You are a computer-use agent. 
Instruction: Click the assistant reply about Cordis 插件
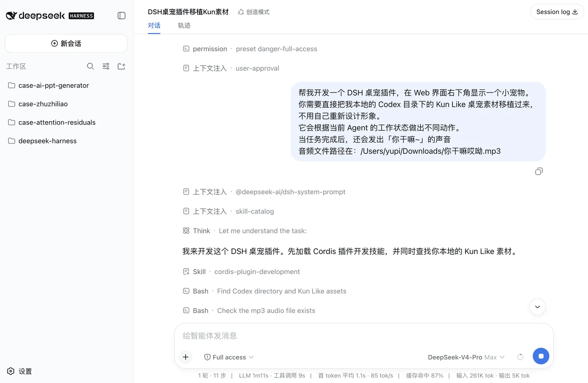point(351,251)
